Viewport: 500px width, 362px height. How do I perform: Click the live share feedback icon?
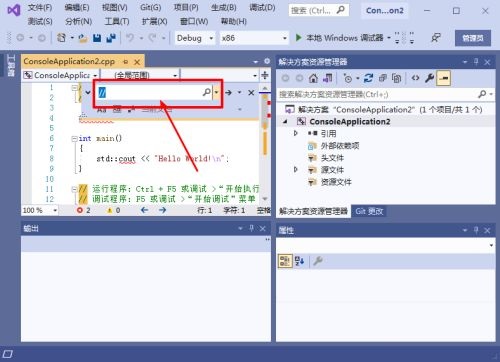pos(435,38)
